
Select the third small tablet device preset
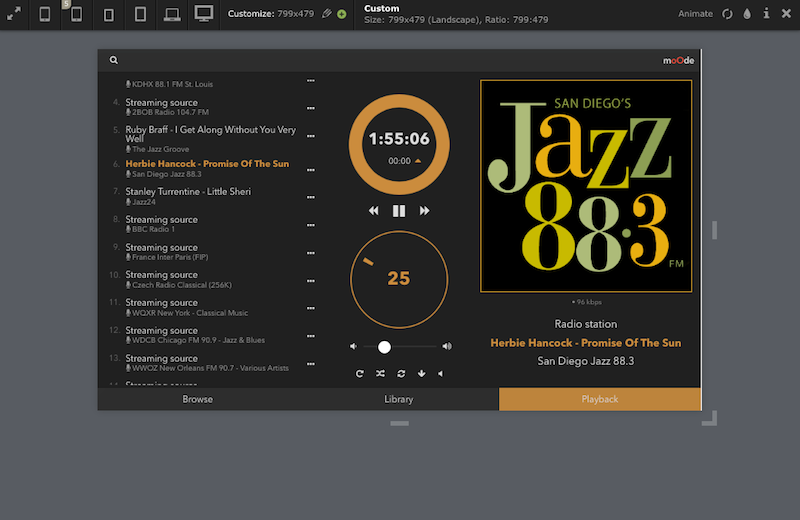click(x=109, y=15)
